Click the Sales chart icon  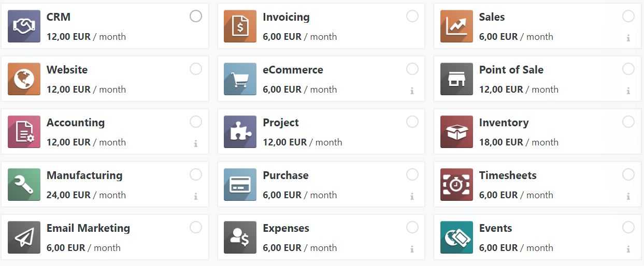click(x=456, y=26)
